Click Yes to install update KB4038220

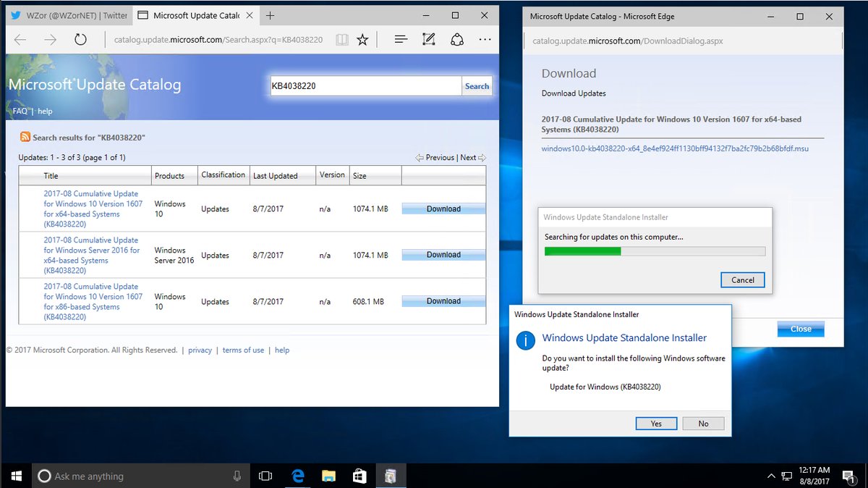[x=656, y=424]
